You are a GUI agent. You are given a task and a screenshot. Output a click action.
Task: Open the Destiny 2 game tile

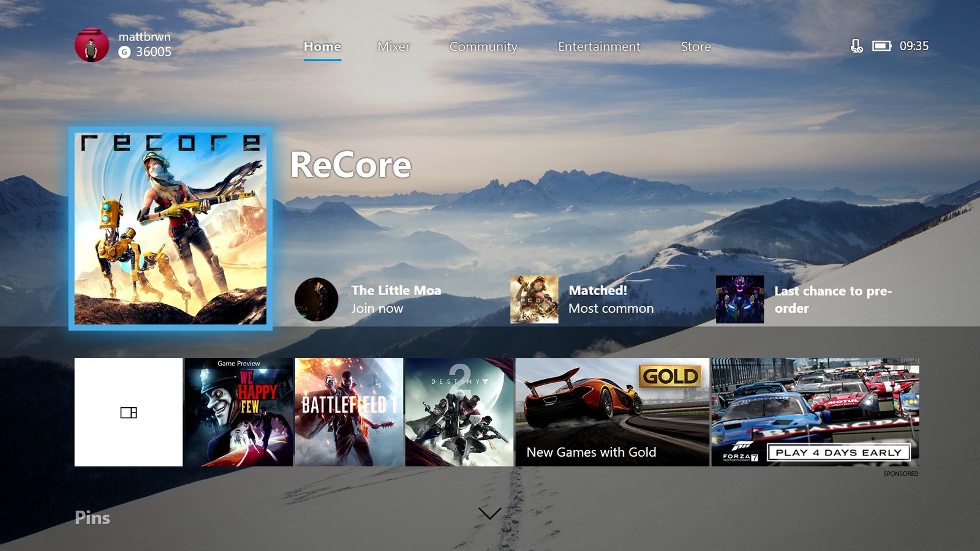coord(459,412)
